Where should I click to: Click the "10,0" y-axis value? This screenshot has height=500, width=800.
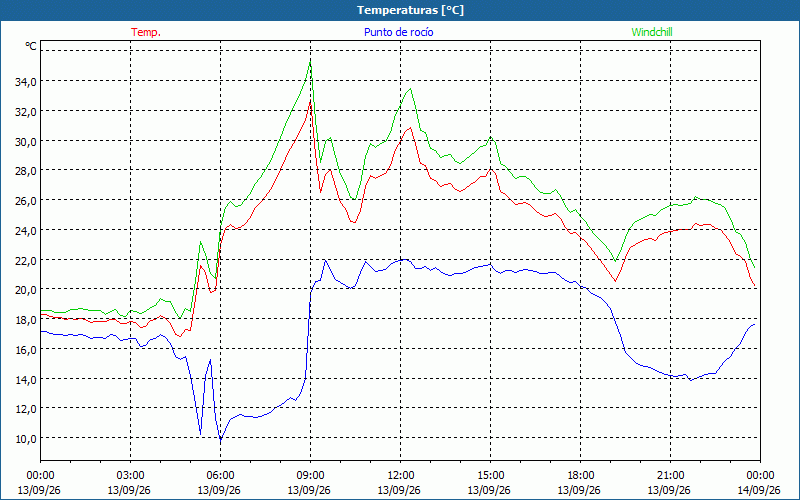coord(26,439)
